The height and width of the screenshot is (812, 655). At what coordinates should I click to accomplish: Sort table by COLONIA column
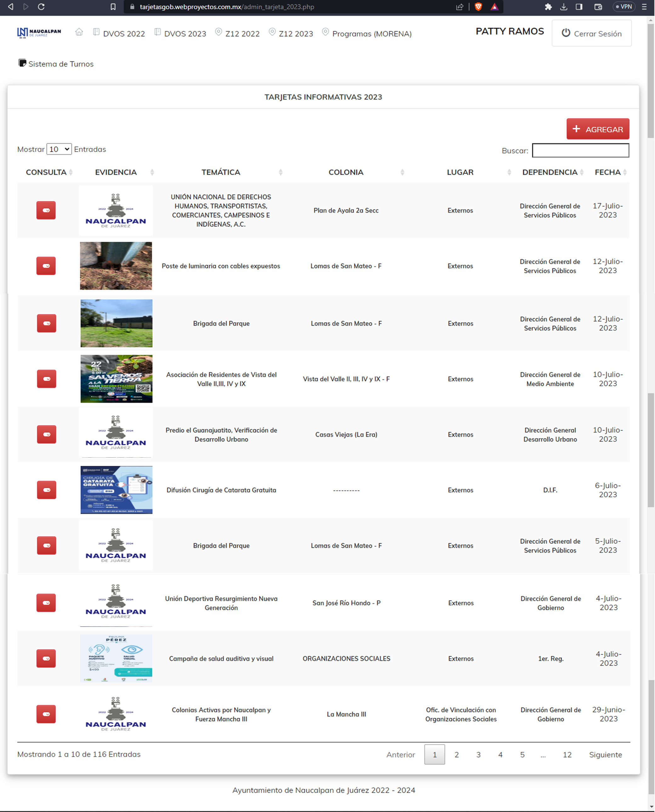346,172
